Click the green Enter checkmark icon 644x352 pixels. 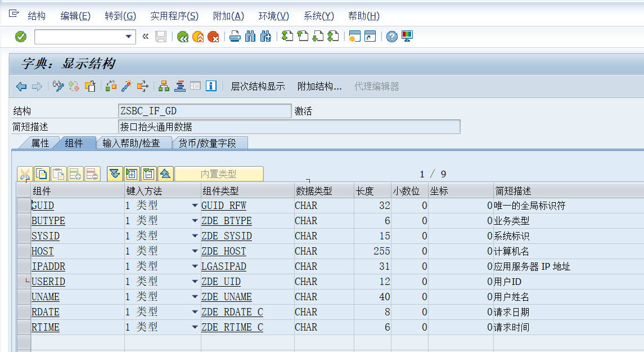[21, 37]
